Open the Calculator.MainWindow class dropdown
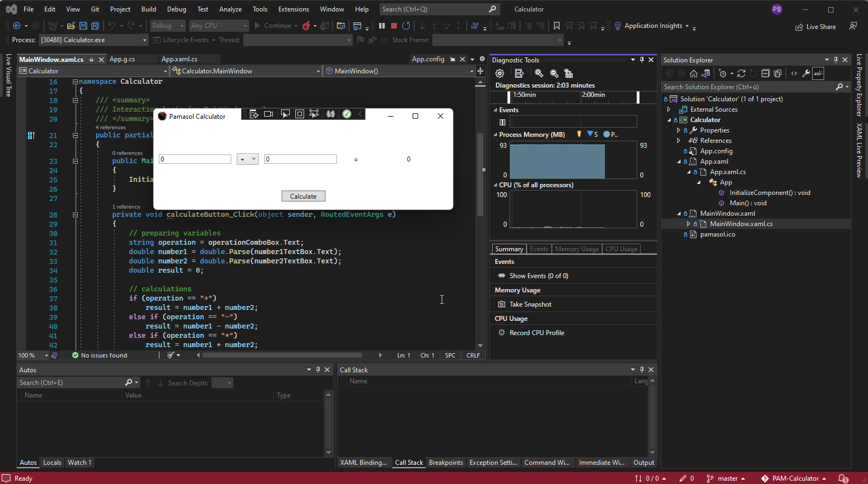 [246, 71]
